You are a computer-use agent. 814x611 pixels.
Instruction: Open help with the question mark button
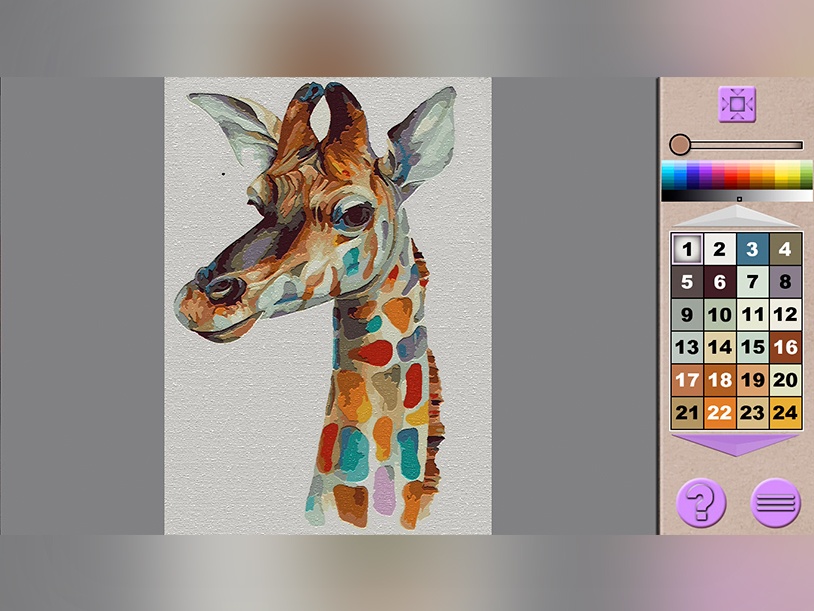pyautogui.click(x=701, y=503)
